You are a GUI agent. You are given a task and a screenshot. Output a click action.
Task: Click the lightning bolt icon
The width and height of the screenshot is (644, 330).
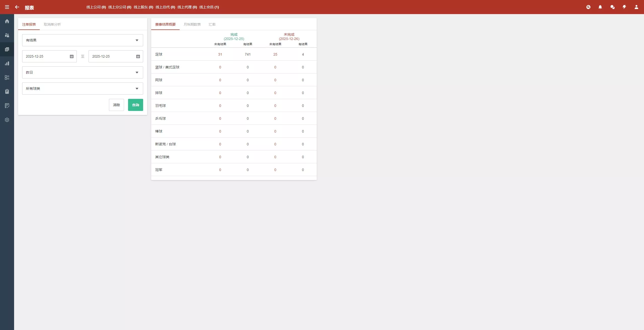tap(624, 7)
